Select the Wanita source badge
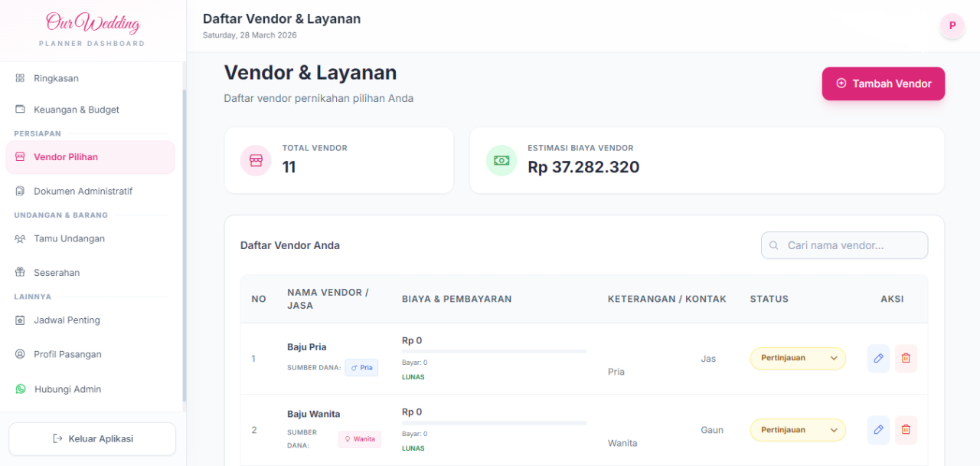980x466 pixels. (x=359, y=438)
